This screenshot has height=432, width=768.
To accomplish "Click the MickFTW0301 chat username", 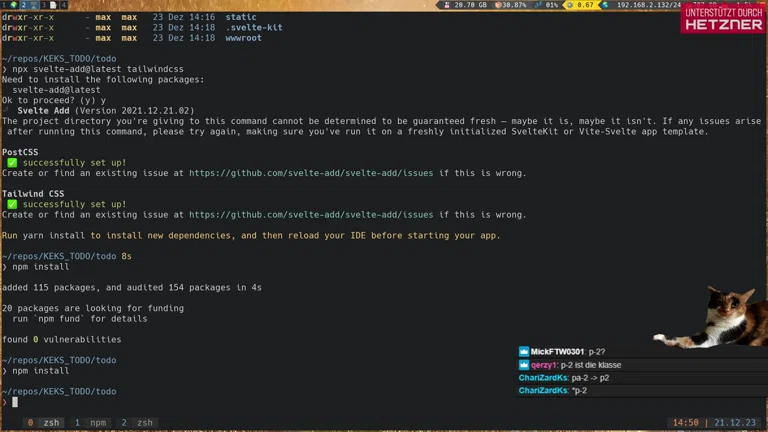I will (x=557, y=352).
